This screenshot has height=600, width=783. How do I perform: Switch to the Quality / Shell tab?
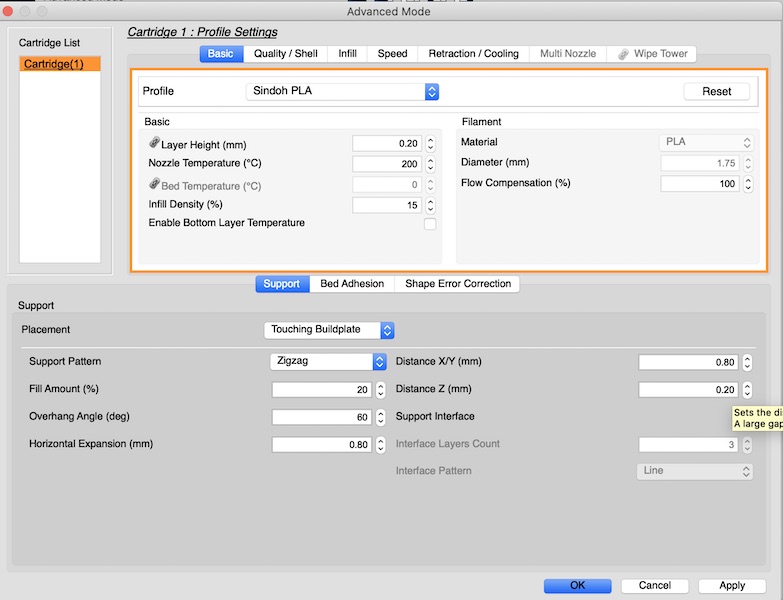point(286,53)
